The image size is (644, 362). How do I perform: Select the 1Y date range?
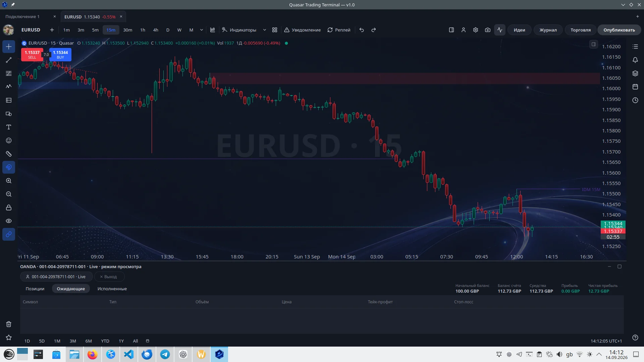(121, 341)
